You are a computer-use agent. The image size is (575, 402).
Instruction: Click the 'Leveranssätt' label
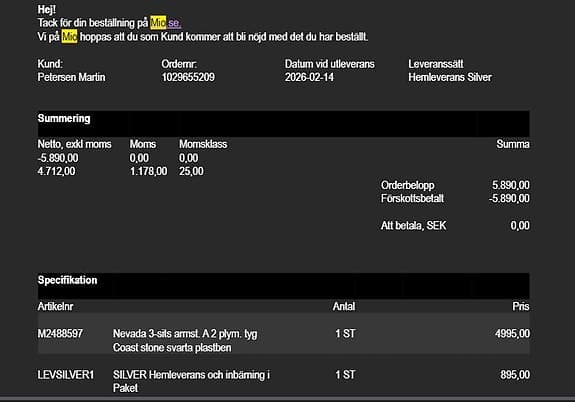[x=436, y=64]
